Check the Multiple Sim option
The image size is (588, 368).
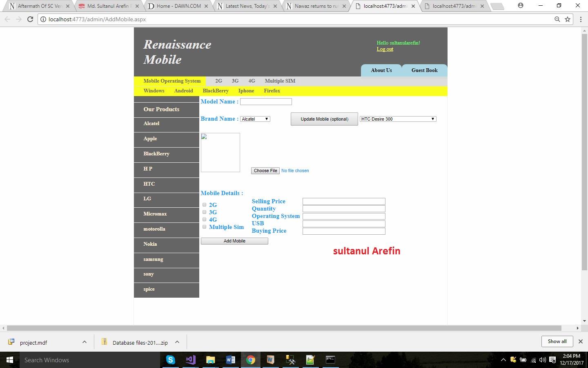[205, 227]
